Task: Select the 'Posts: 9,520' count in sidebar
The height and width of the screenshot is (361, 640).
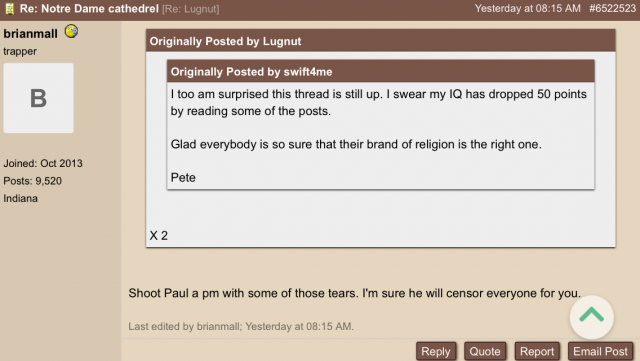Action: [x=33, y=181]
